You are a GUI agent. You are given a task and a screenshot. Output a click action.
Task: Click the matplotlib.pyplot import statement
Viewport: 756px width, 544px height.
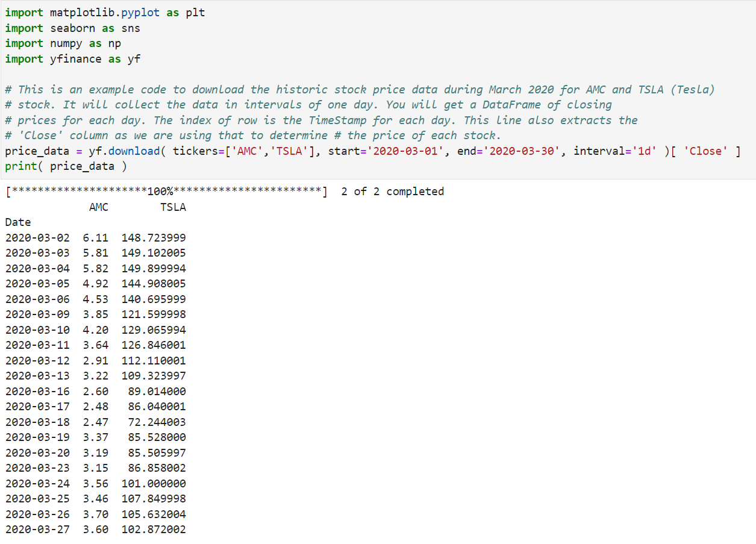pos(102,12)
